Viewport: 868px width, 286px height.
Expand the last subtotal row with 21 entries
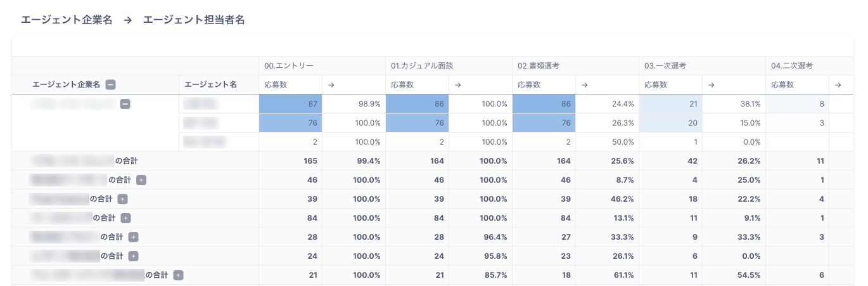(179, 275)
